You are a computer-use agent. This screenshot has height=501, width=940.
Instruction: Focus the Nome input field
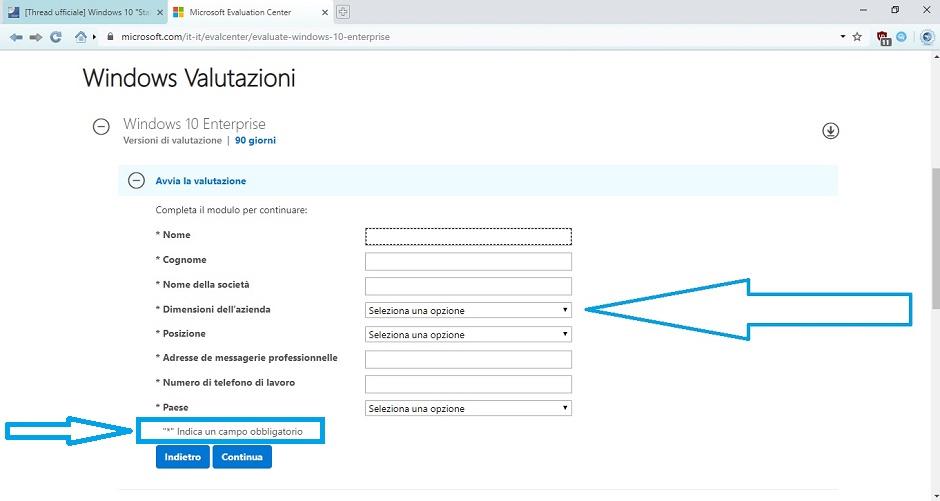(468, 236)
